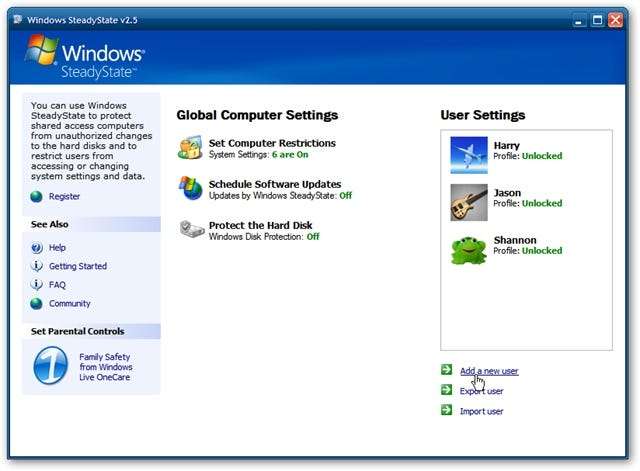Click Shannon's Unlocked profile status
The image size is (640, 471).
(542, 251)
